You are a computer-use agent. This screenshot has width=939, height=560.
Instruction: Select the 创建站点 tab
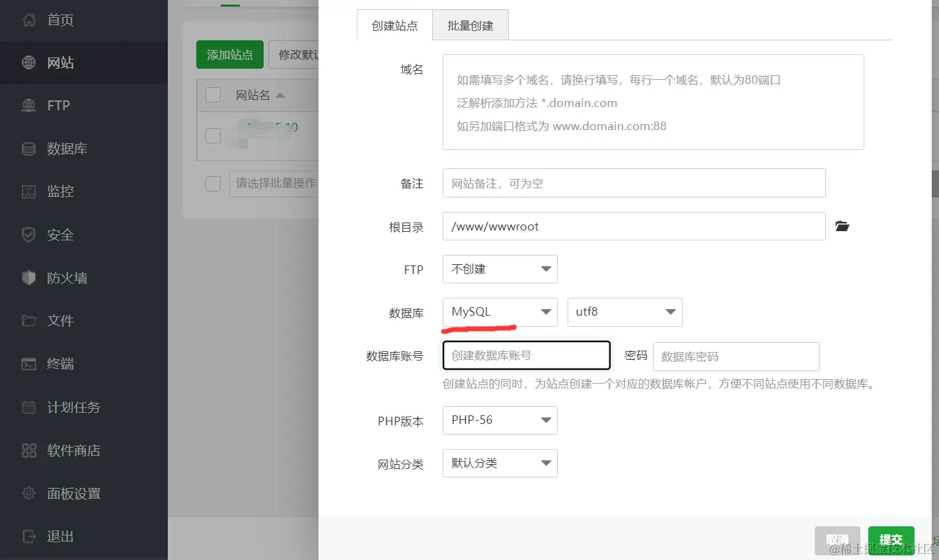394,26
